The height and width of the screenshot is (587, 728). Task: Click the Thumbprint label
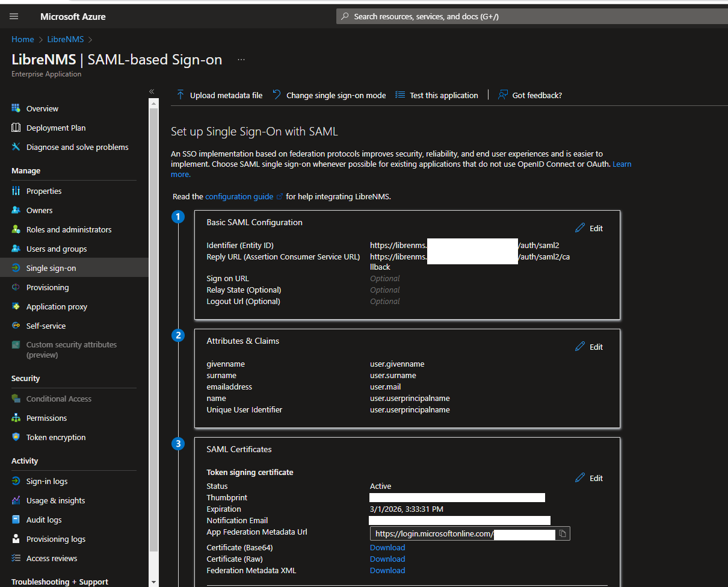click(227, 497)
